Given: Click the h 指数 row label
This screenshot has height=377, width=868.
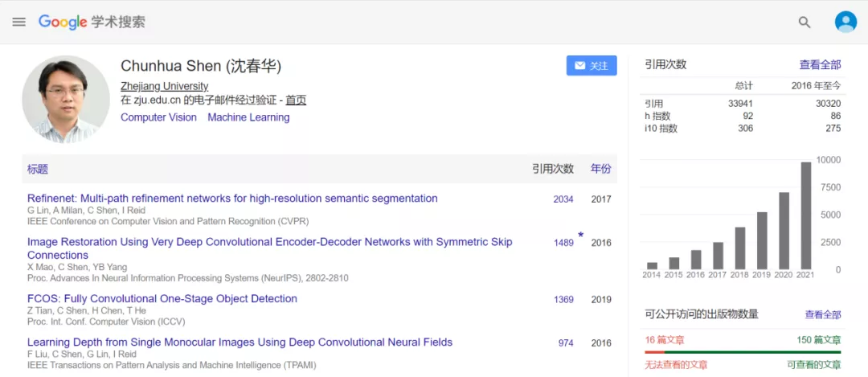Looking at the screenshot, I should tap(657, 117).
